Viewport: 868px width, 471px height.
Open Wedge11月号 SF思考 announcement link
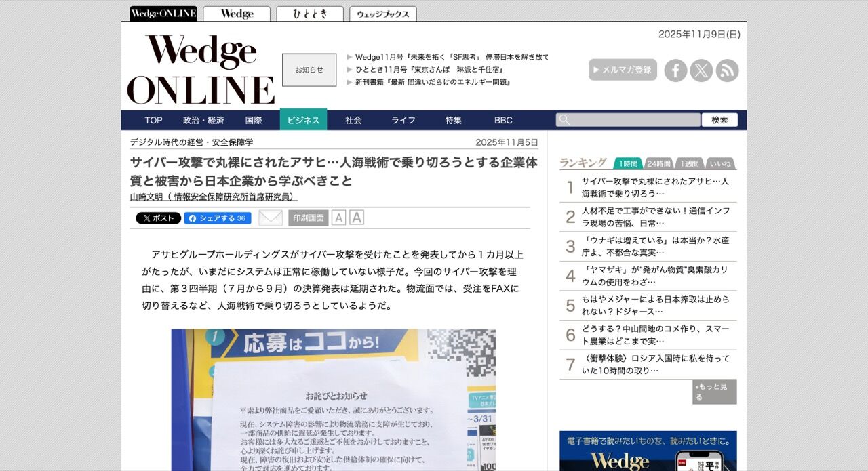pyautogui.click(x=452, y=57)
